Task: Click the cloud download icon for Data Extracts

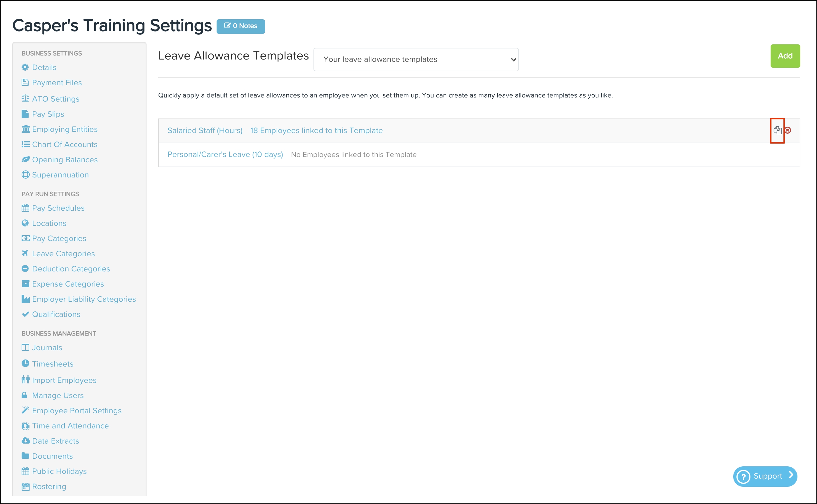Action: pos(26,441)
